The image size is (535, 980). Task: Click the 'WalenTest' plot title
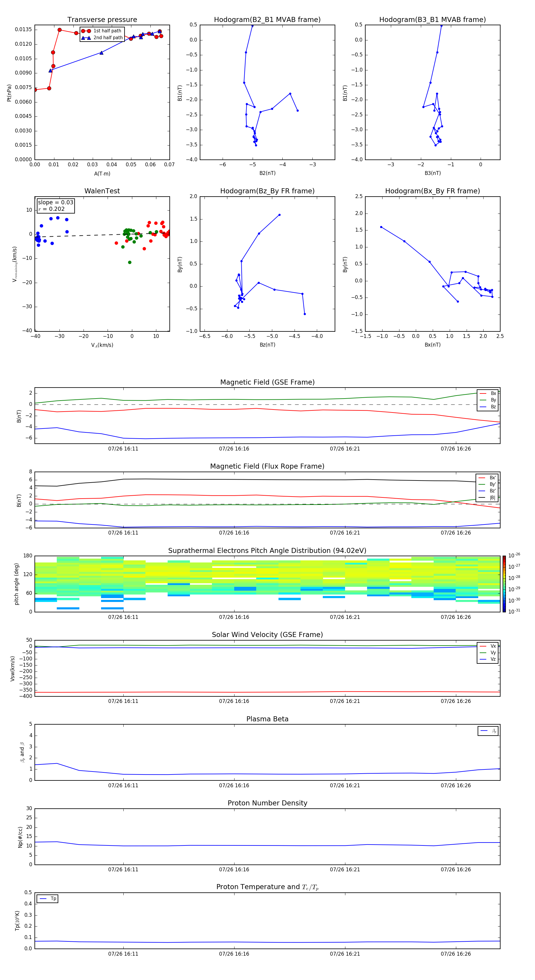click(x=102, y=191)
